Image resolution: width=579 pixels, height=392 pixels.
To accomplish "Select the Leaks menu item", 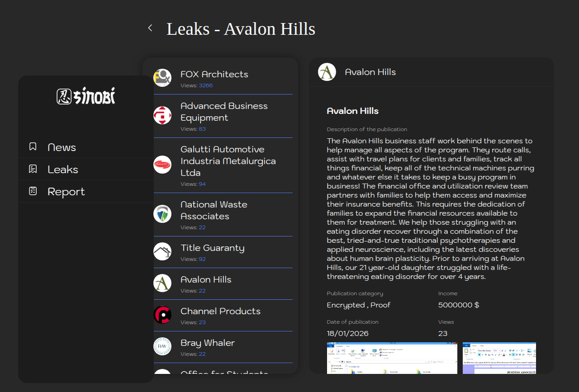I will 63,170.
